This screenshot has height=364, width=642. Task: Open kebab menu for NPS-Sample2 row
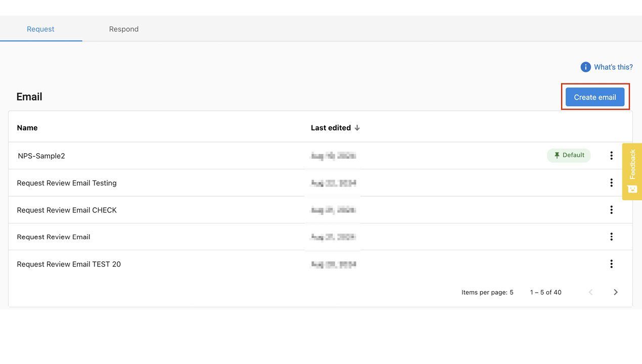(611, 156)
